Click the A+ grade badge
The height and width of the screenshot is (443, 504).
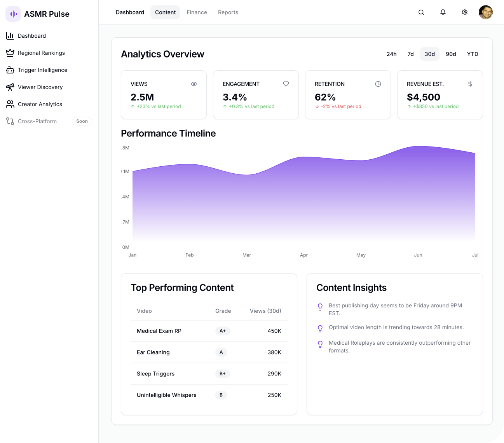pyautogui.click(x=222, y=331)
